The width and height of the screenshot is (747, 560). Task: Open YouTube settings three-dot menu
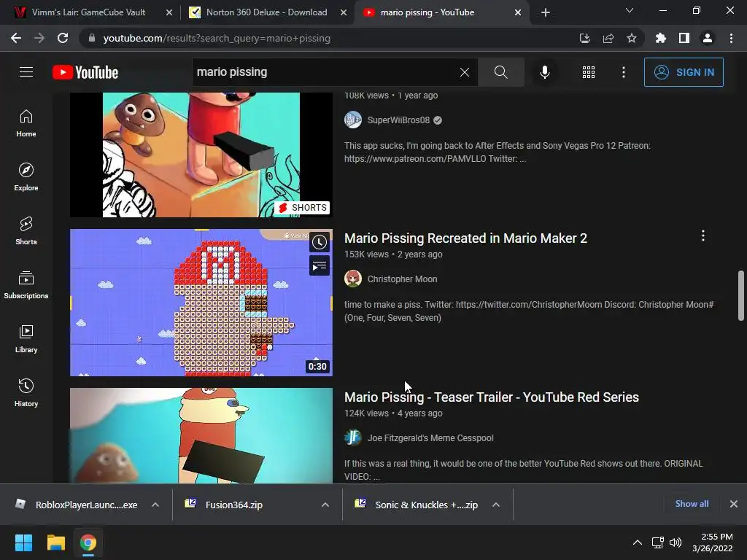coord(623,72)
